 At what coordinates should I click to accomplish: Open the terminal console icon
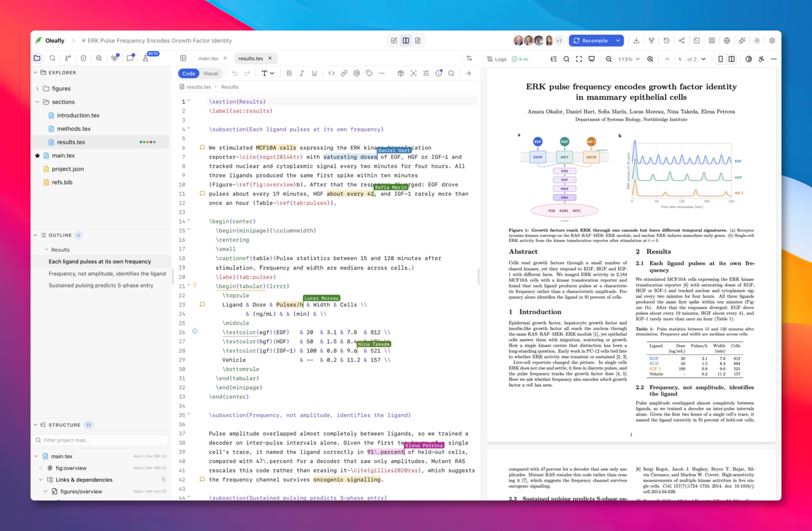(697, 41)
